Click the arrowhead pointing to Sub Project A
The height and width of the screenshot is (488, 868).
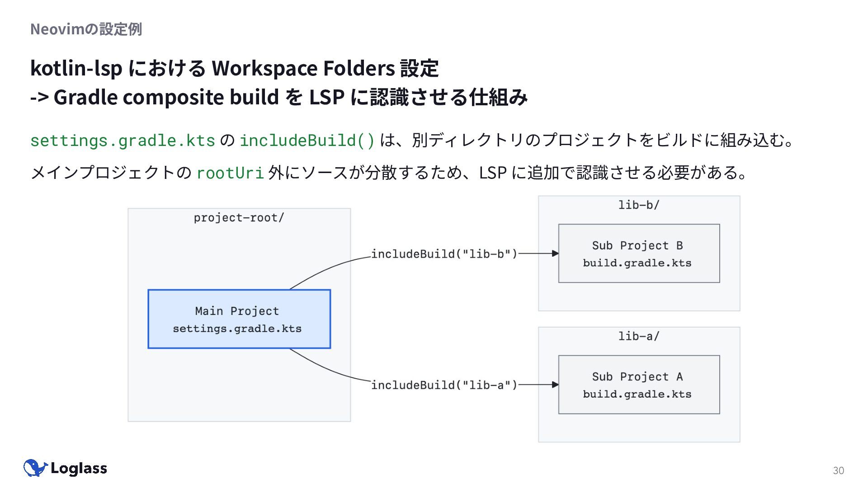(555, 385)
